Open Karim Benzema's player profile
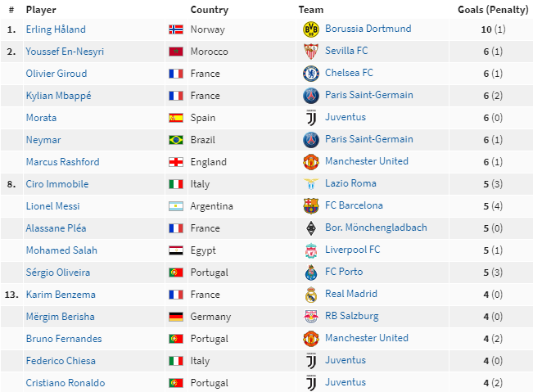The height and width of the screenshot is (392, 533). (x=61, y=295)
